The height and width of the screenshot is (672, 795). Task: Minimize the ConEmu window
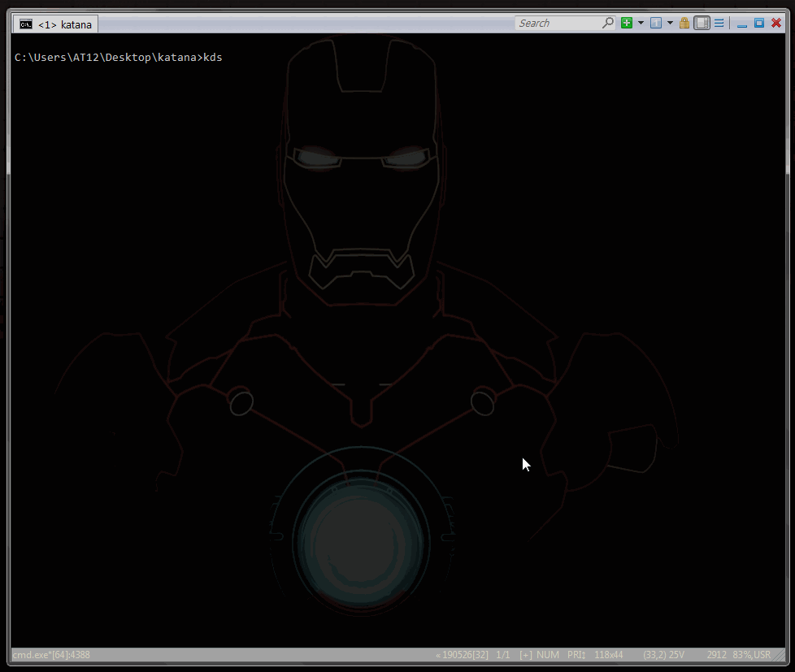(742, 23)
